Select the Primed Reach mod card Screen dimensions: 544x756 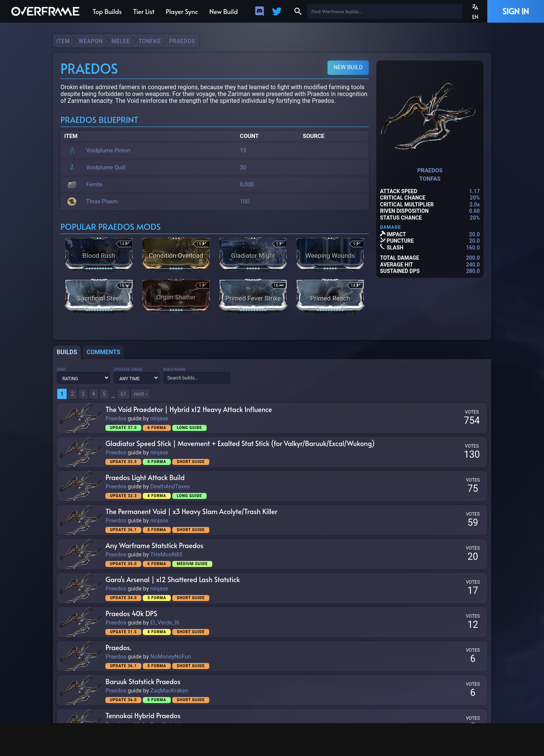tap(330, 296)
